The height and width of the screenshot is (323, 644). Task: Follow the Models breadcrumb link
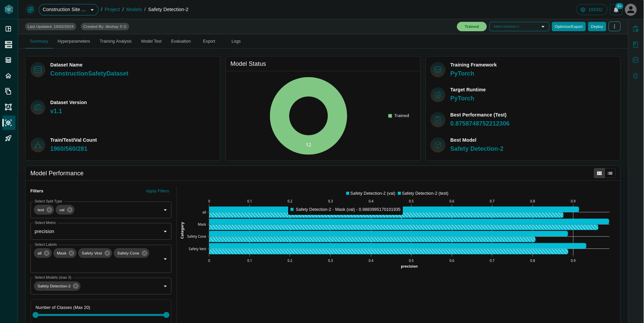coord(134,10)
